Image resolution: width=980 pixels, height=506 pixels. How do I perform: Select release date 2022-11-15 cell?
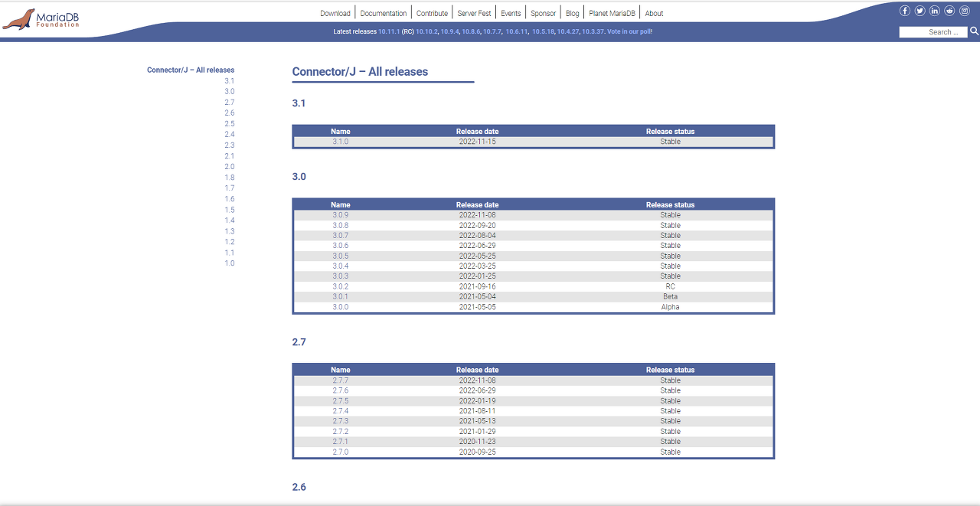(x=477, y=142)
